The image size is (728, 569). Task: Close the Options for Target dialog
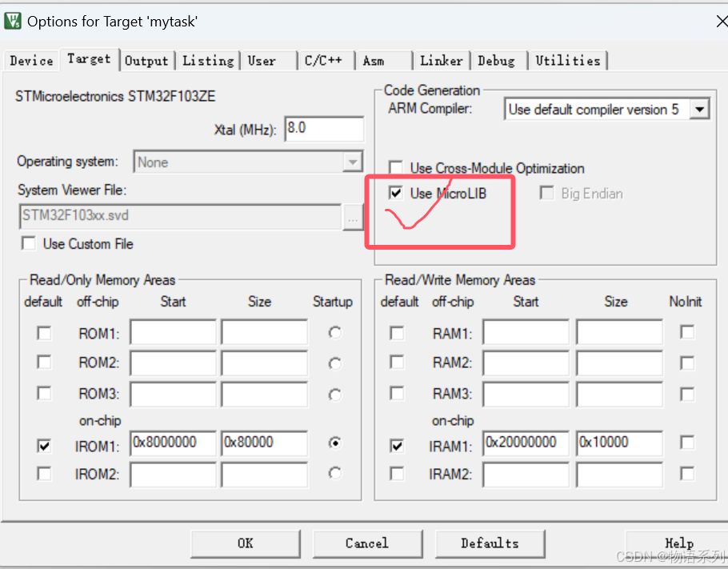coord(722,22)
